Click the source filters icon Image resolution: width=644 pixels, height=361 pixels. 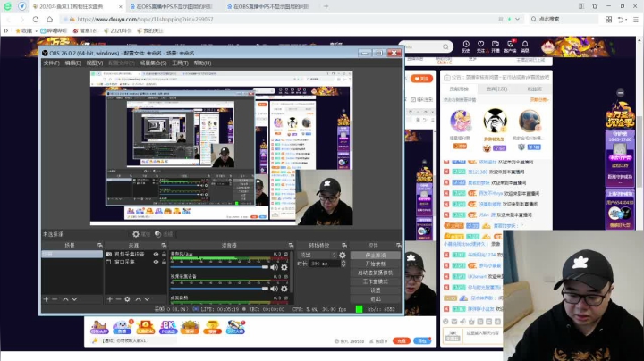pyautogui.click(x=158, y=234)
